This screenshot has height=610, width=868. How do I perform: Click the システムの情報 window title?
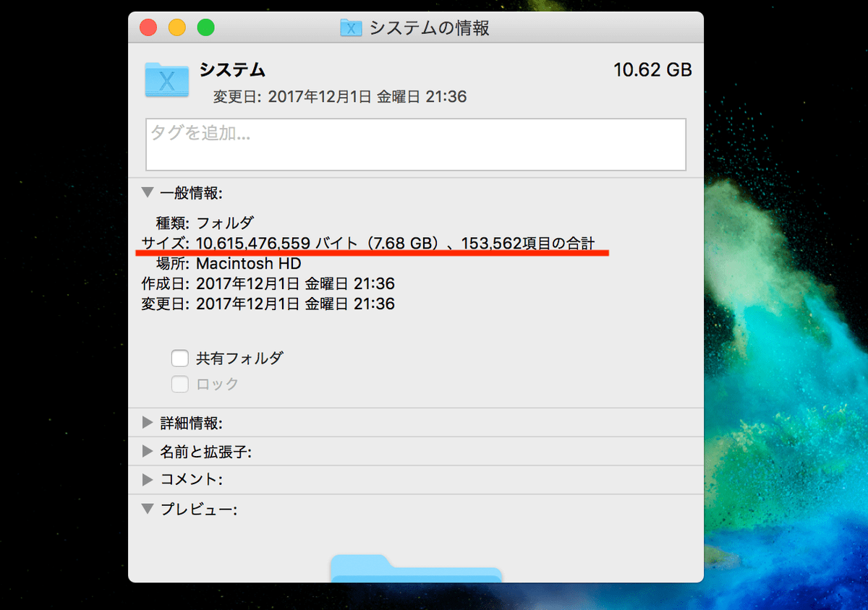[x=429, y=28]
